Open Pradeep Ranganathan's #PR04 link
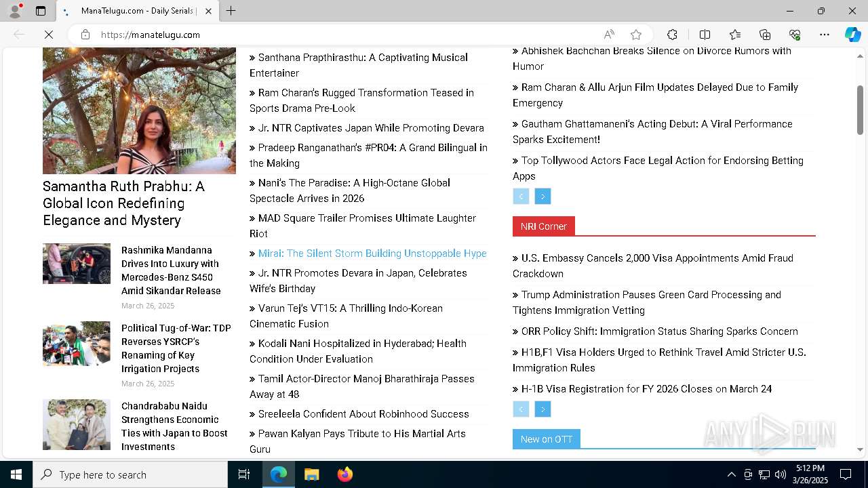The width and height of the screenshot is (868, 488). [368, 155]
